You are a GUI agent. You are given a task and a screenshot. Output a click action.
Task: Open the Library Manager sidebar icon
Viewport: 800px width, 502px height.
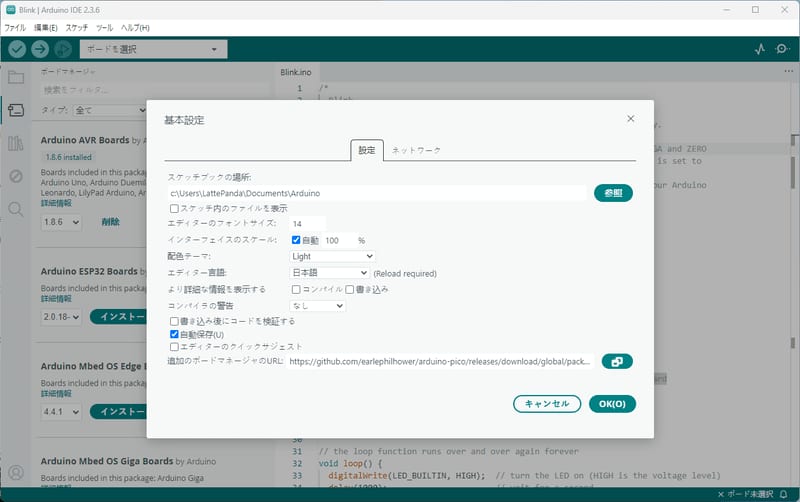pyautogui.click(x=15, y=143)
